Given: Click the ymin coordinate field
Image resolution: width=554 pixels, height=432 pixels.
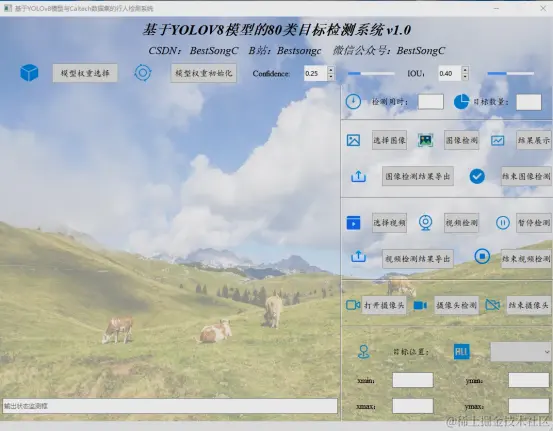Looking at the screenshot, I should [x=529, y=380].
